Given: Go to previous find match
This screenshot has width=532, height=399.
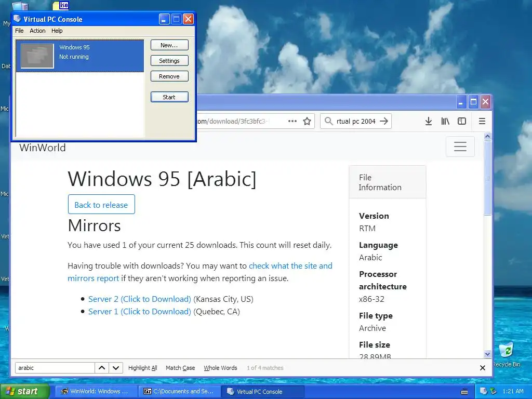Looking at the screenshot, I should tap(102, 368).
